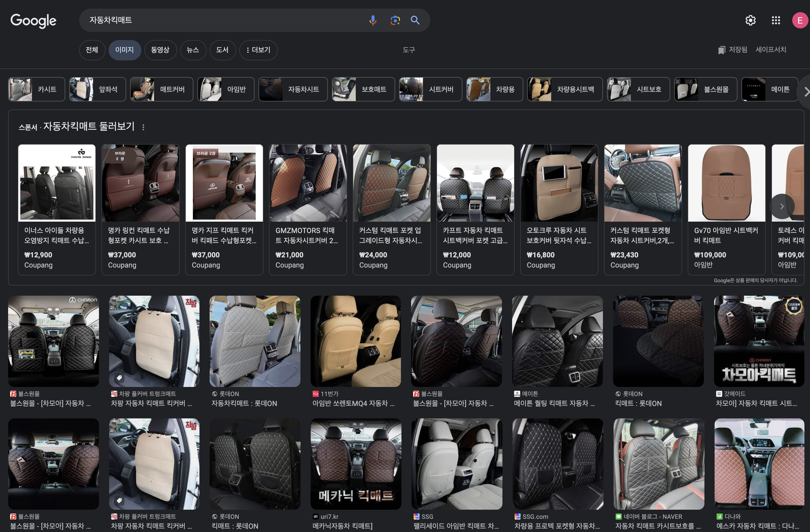Viewport: 810px width, 532px height.
Task: Open Google Lens image search
Action: pyautogui.click(x=395, y=20)
